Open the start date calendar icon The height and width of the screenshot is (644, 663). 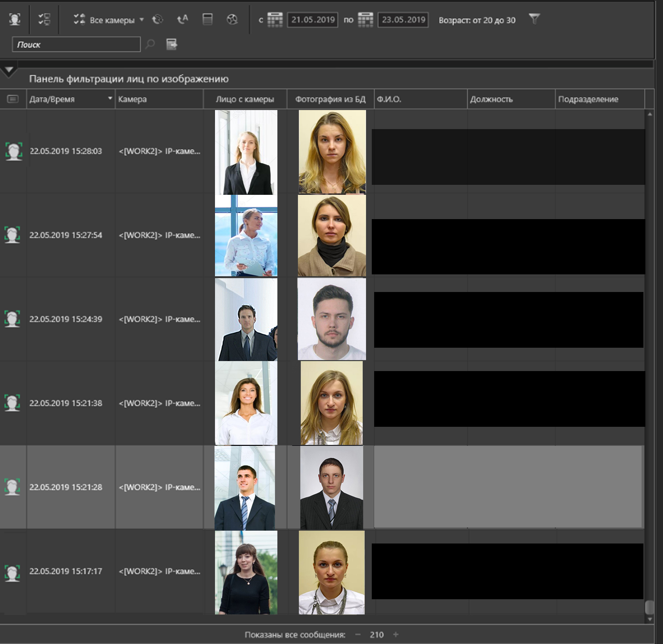point(275,19)
